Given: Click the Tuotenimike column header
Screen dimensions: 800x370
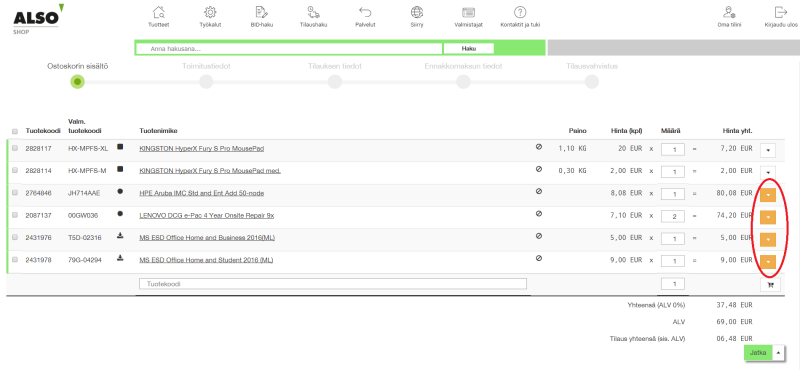Looking at the screenshot, I should (x=158, y=131).
